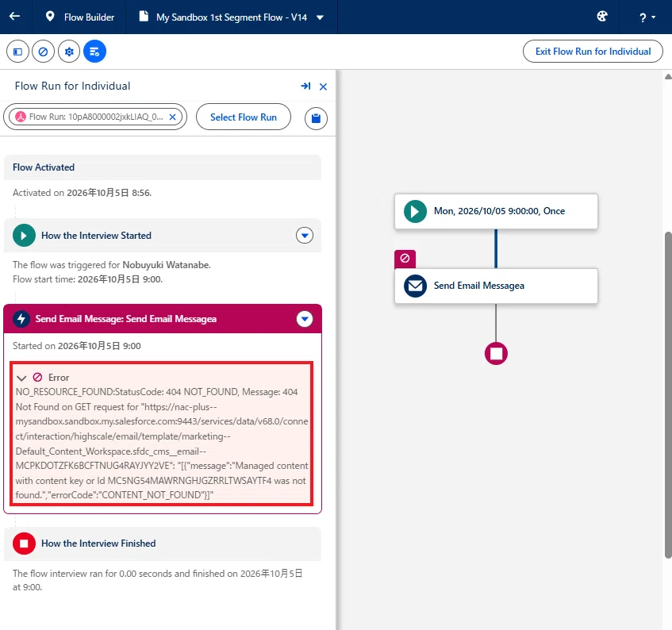The image size is (672, 630).
Task: Open the Help question mark menu
Action: 647,17
